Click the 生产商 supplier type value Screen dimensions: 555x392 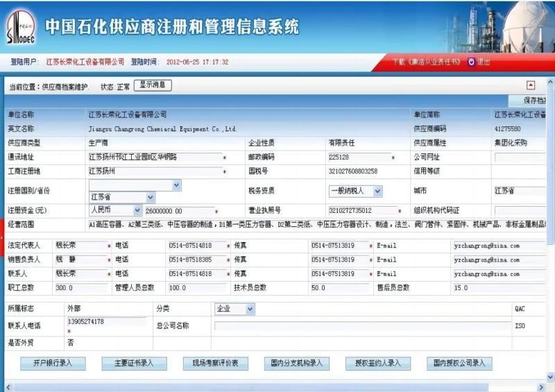click(x=99, y=143)
